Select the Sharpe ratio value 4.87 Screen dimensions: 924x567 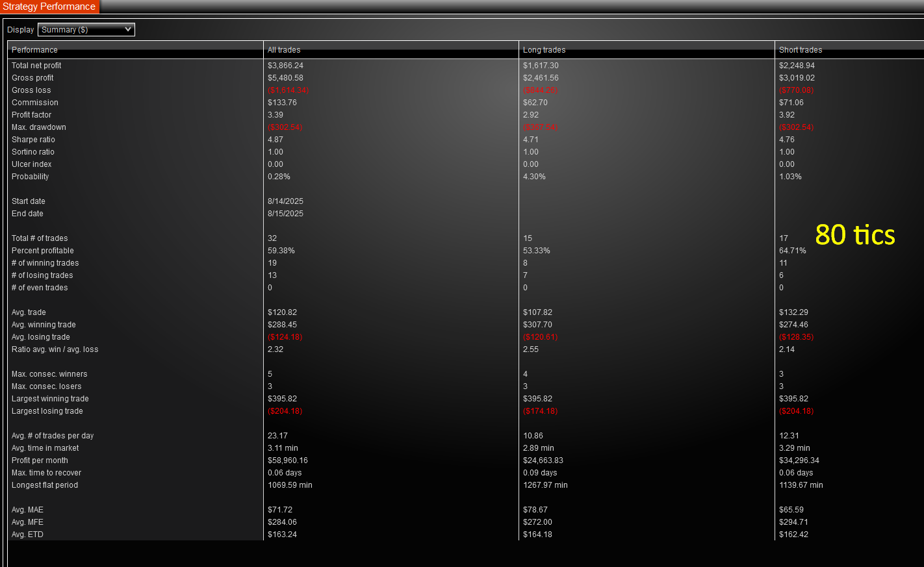pos(276,140)
